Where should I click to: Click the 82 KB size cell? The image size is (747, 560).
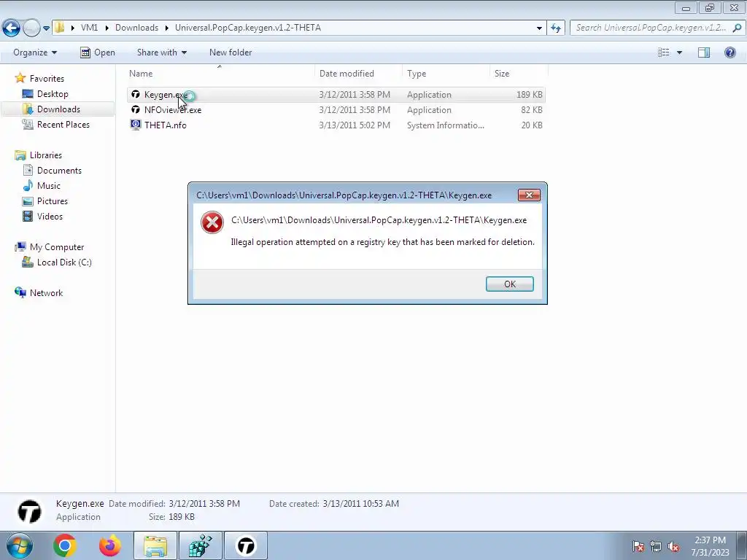(x=531, y=110)
